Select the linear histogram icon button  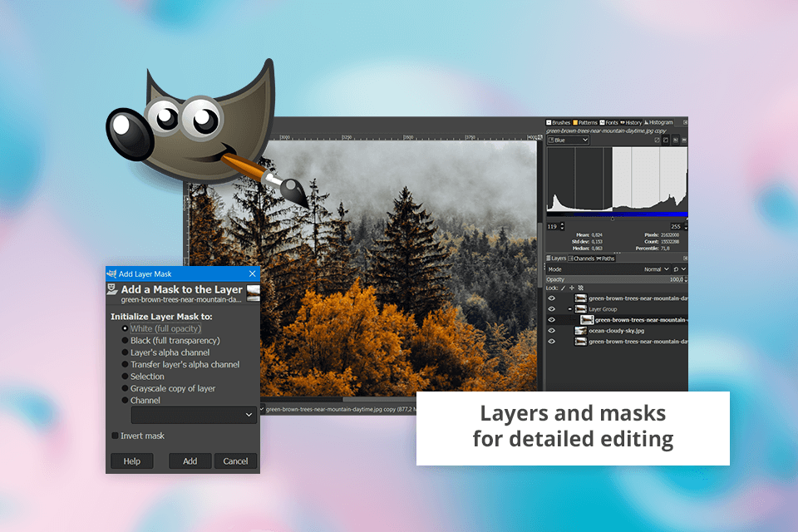[675, 140]
